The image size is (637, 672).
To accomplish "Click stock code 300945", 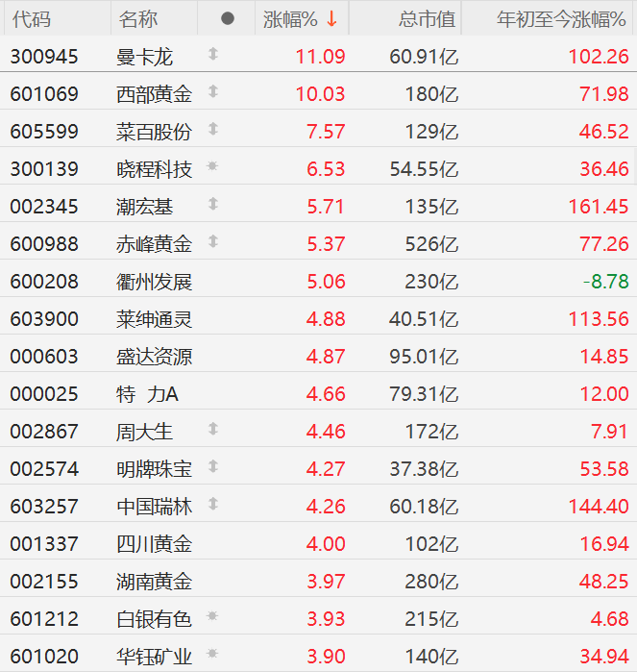I will click(x=44, y=57).
